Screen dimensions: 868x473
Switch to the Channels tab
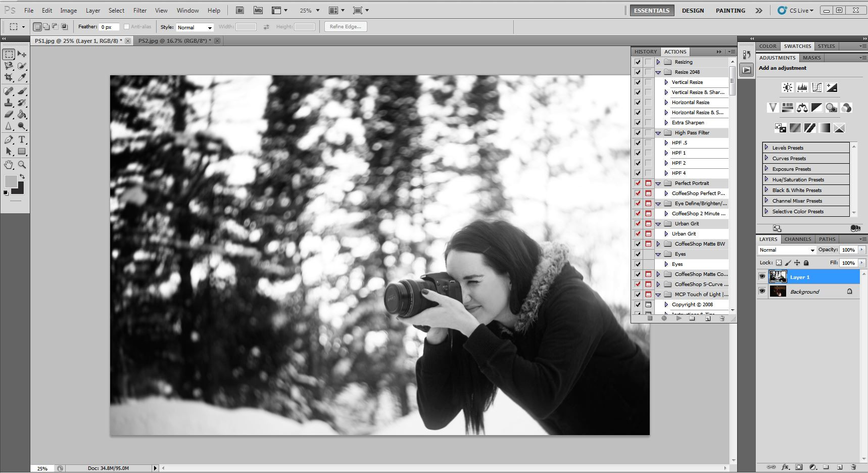[x=798, y=239]
